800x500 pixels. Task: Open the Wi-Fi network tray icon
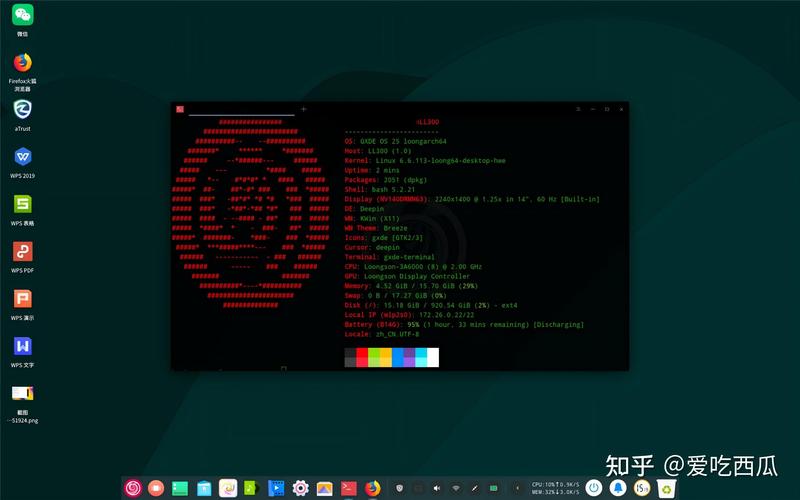456,488
